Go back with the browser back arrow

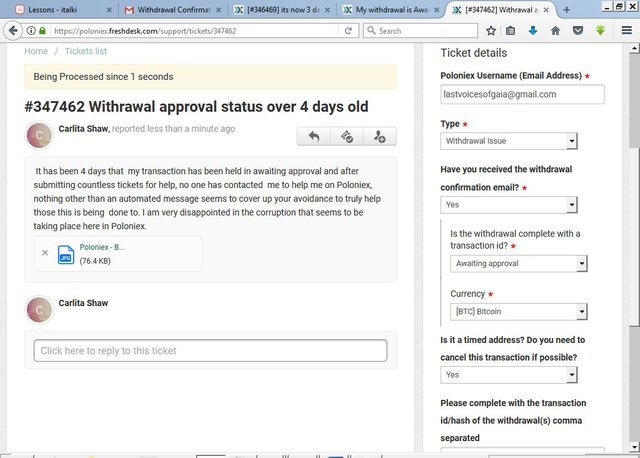pyautogui.click(x=13, y=31)
